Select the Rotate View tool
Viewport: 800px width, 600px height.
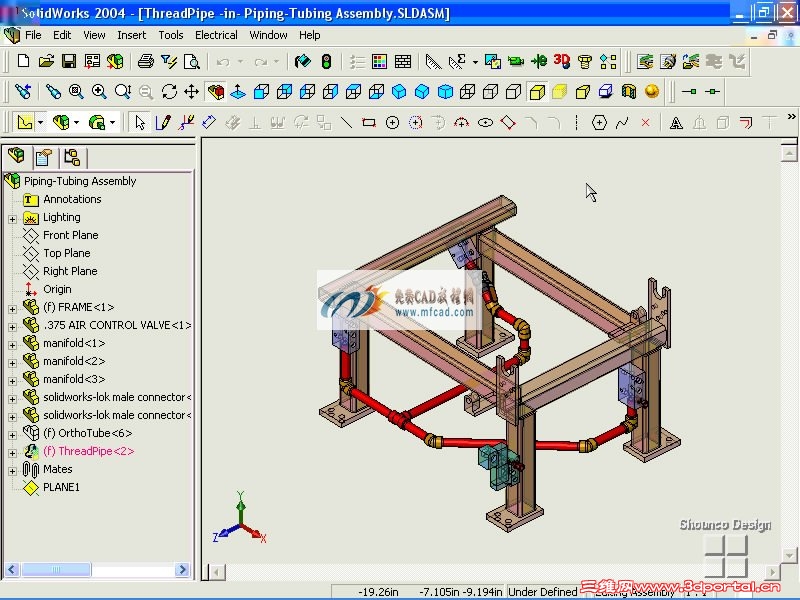click(x=168, y=92)
